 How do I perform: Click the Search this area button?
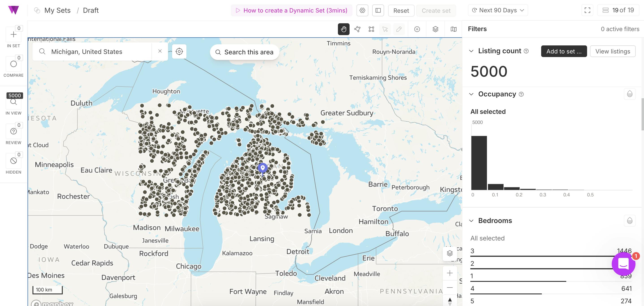coord(244,52)
